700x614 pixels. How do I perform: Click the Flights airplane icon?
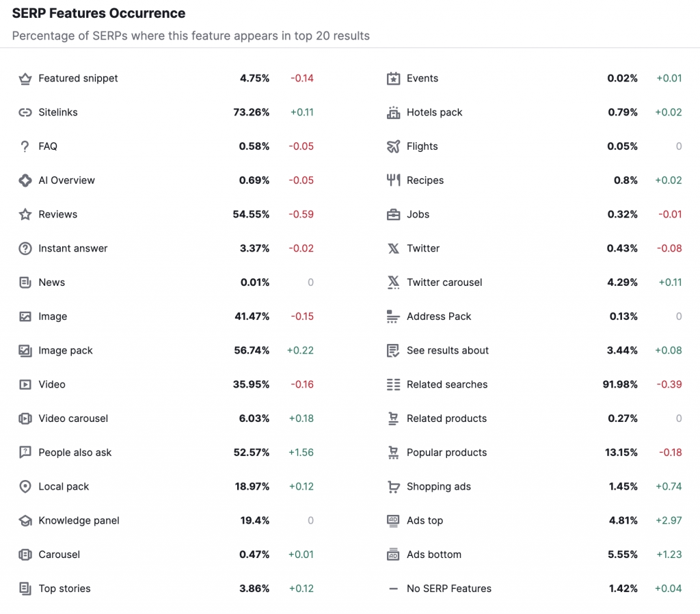click(393, 146)
